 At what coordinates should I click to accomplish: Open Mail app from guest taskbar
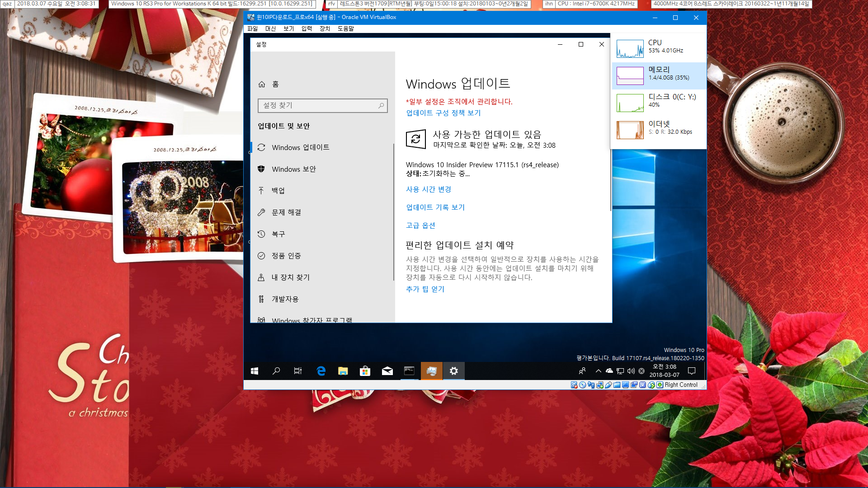click(x=387, y=371)
